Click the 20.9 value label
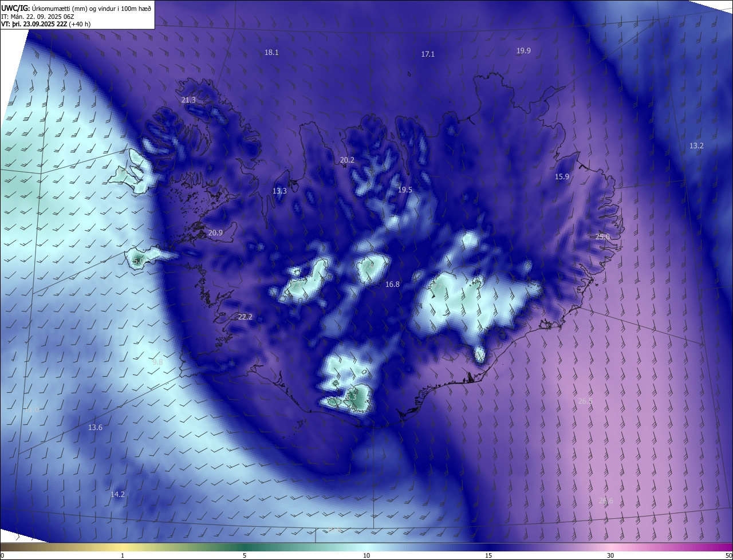Image resolution: width=733 pixels, height=560 pixels. click(215, 233)
